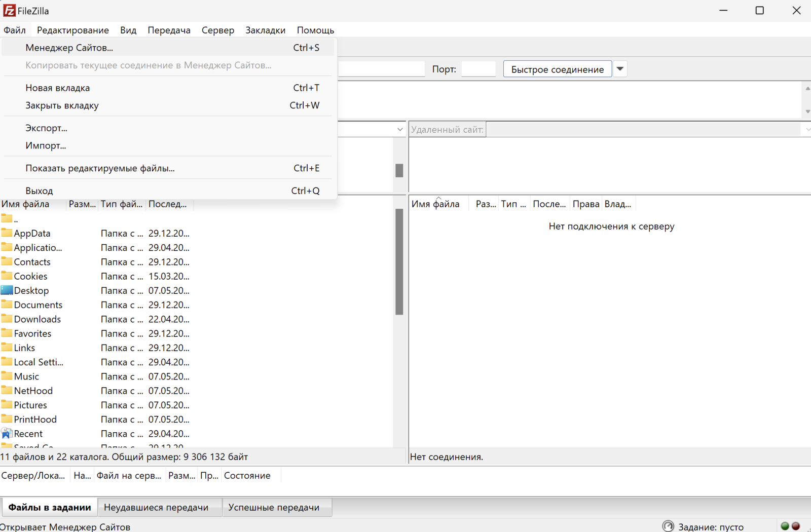
Task: Click the message log scroll down arrow
Action: tap(807, 111)
